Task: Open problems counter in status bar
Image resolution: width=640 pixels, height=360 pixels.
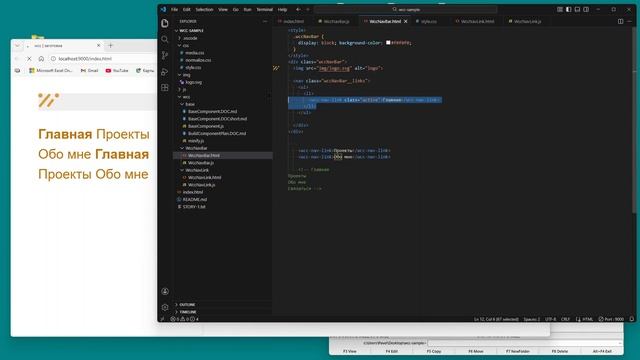Action: (x=184, y=319)
